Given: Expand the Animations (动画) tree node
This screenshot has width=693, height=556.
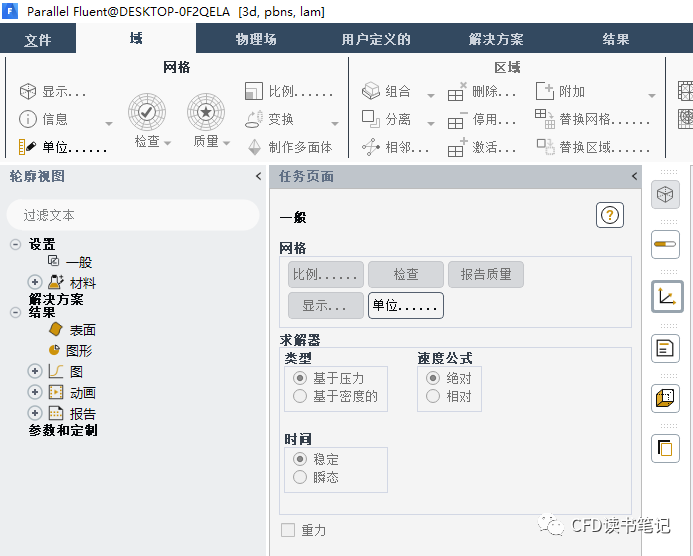Looking at the screenshot, I should pos(35,392).
